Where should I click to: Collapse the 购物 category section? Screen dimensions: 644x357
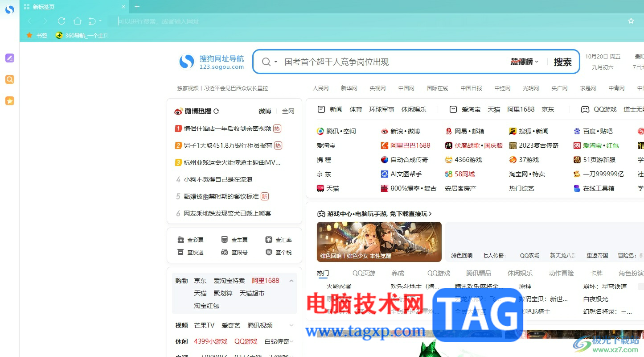click(x=291, y=281)
